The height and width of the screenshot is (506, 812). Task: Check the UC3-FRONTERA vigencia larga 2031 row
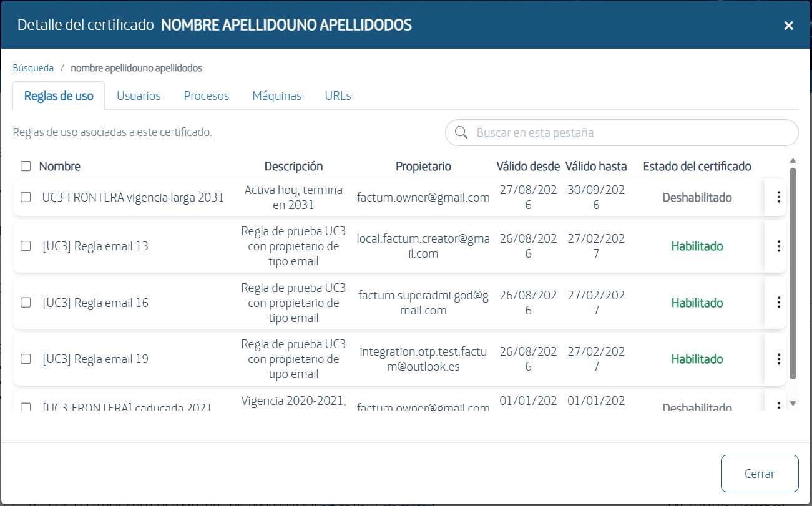coord(26,197)
